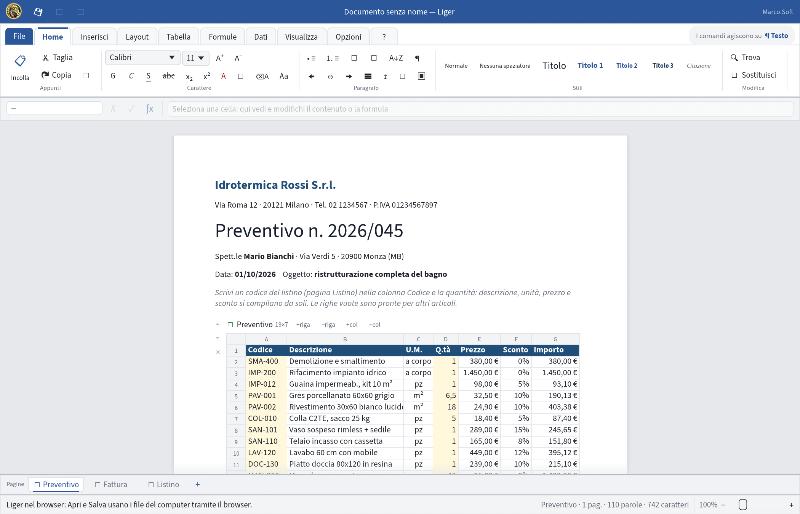Apply superscript formatting x²

(x=206, y=77)
